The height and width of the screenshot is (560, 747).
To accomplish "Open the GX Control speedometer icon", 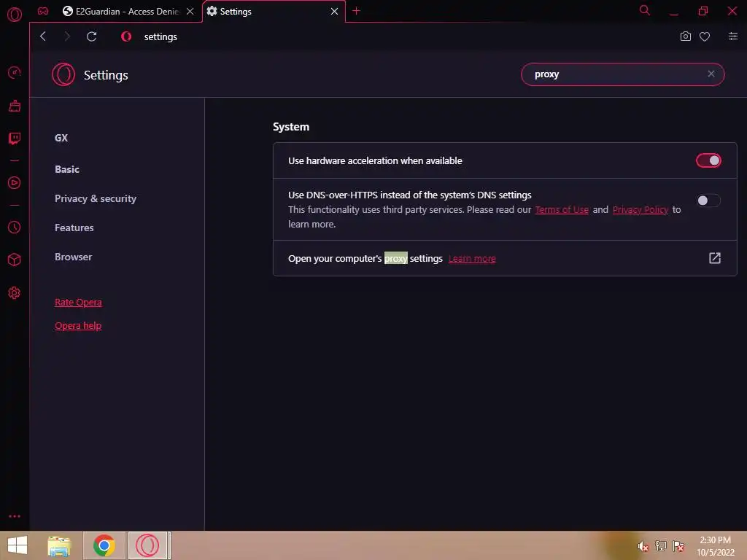I will tap(15, 73).
